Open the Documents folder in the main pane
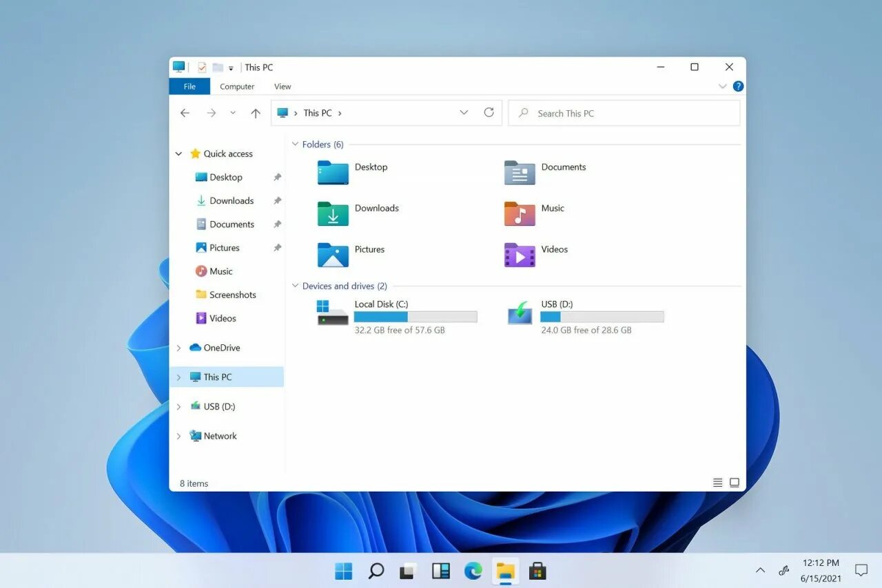This screenshot has height=588, width=882. pyautogui.click(x=520, y=172)
